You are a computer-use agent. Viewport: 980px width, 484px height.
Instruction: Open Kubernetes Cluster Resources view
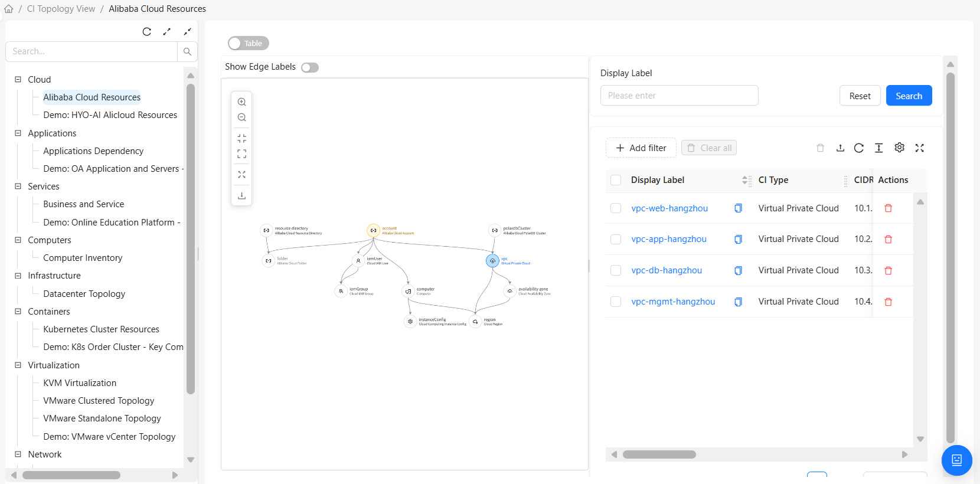102,329
